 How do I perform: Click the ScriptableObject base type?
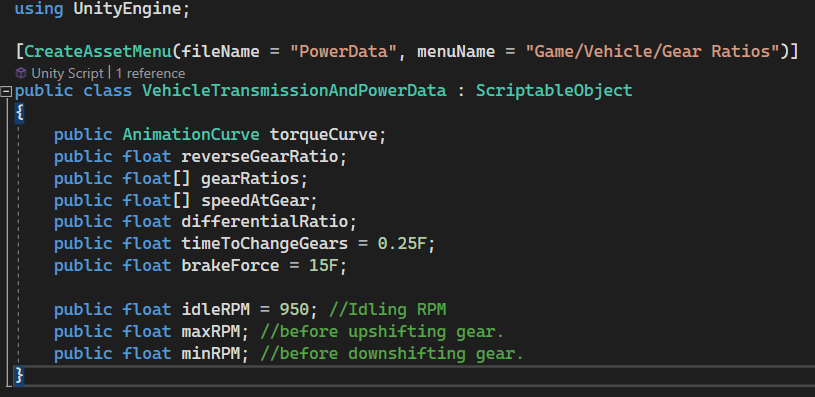[554, 91]
